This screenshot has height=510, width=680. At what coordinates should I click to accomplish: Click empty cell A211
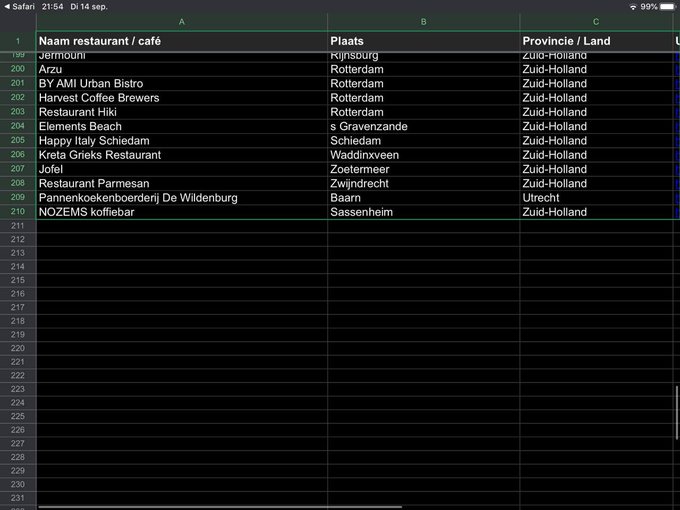tap(182, 226)
